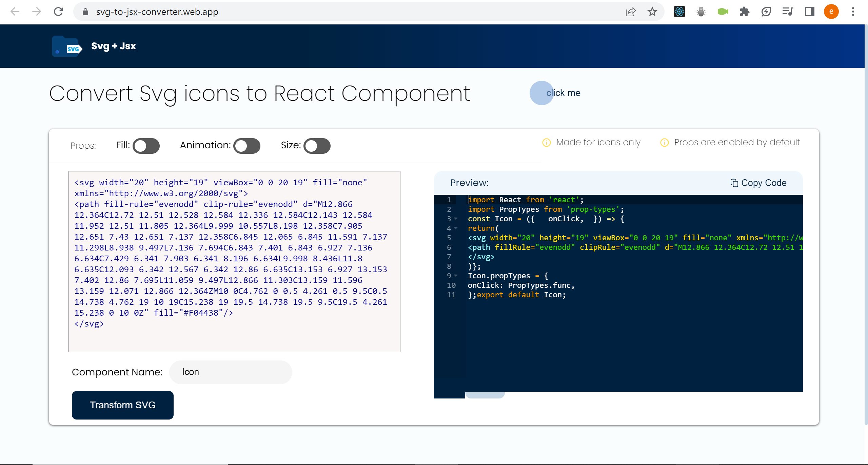
Task: Toggle the Animation prop switch
Action: click(x=247, y=146)
